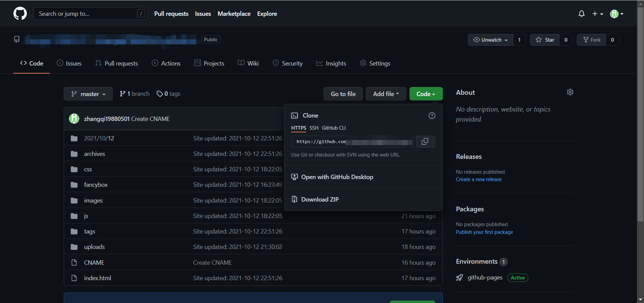644x303 pixels.
Task: Copy the HTTPS clone URL
Action: click(425, 142)
